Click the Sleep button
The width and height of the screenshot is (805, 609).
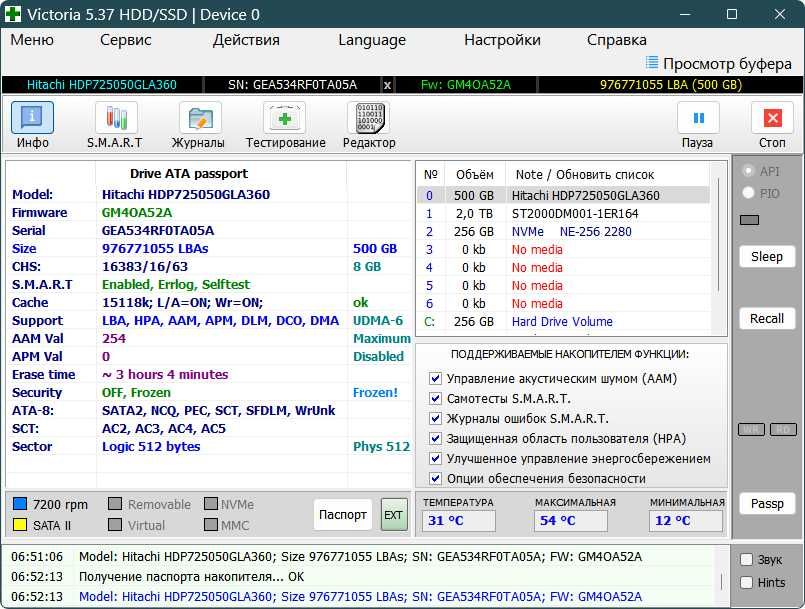[767, 257]
